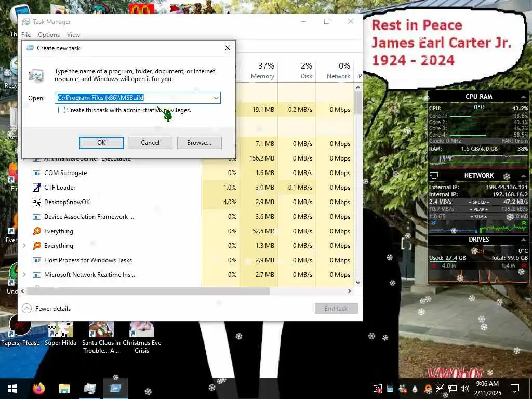Click the DesktopSnowOK process icon
Screen dimensions: 532x399
[x=37, y=202]
